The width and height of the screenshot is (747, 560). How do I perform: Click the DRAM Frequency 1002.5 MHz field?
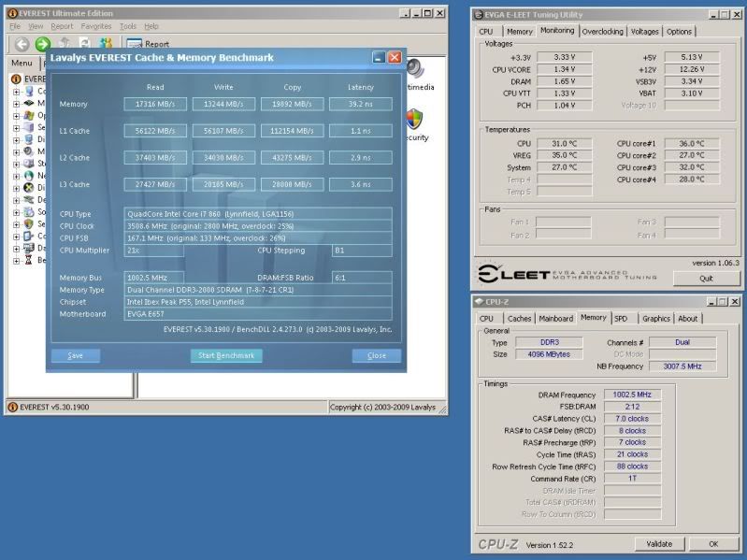pyautogui.click(x=632, y=395)
